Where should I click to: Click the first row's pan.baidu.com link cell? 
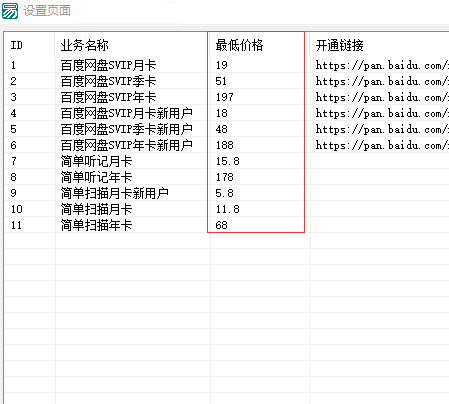tap(380, 65)
